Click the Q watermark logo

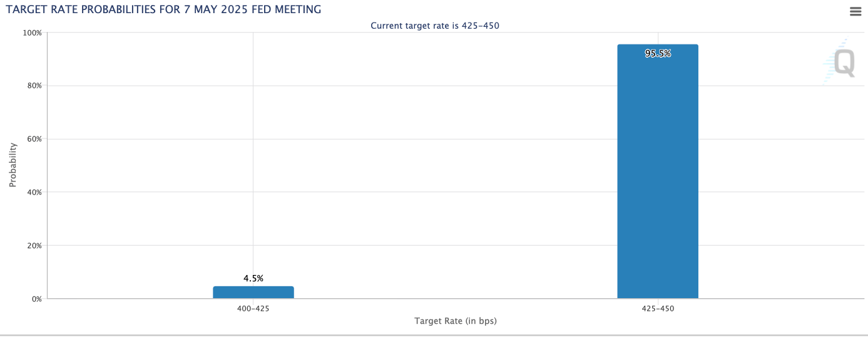pyautogui.click(x=844, y=63)
